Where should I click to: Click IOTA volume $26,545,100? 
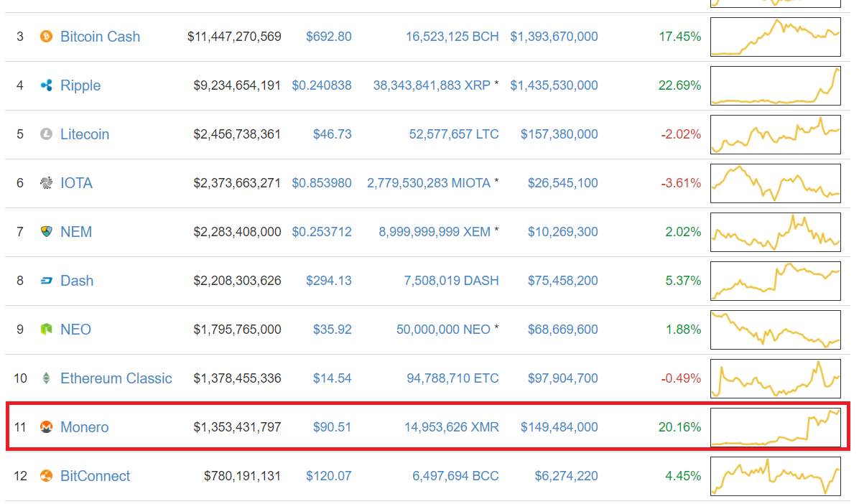tap(562, 183)
